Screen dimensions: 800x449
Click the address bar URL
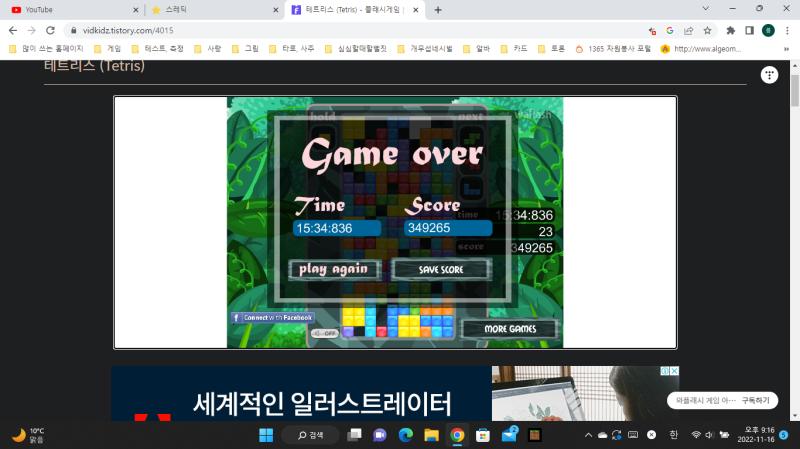128,31
